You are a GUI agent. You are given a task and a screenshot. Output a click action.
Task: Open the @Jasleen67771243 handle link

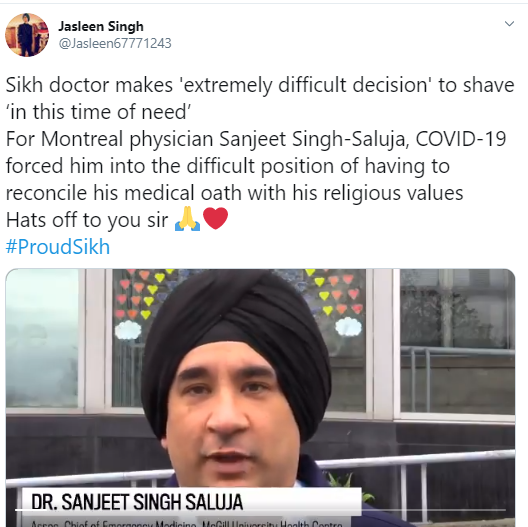pyautogui.click(x=115, y=43)
